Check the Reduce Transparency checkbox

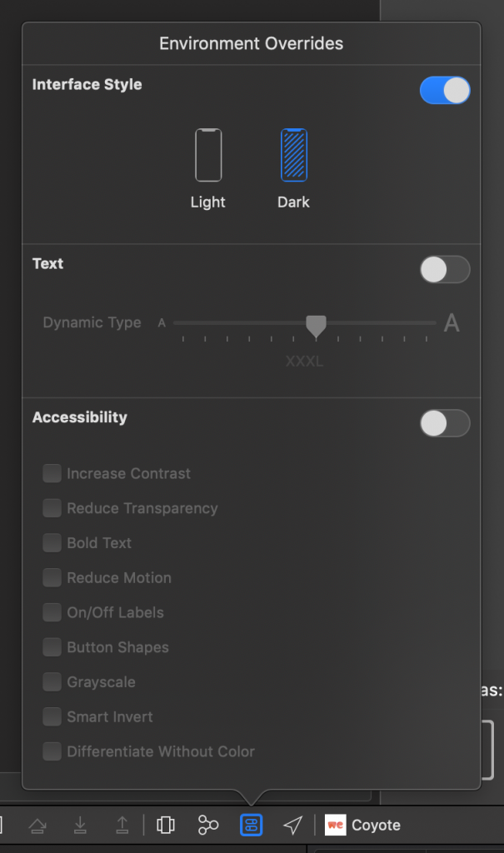(52, 508)
